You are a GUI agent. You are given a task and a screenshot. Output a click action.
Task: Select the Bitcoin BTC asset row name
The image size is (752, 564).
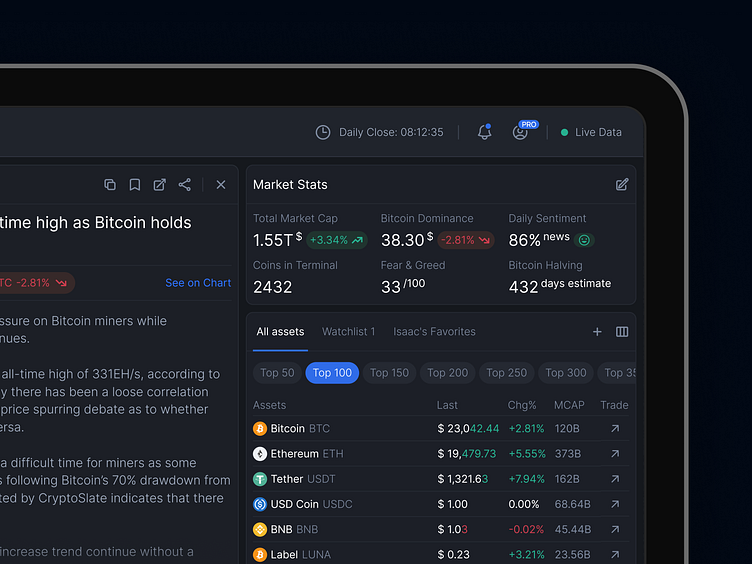tap(300, 428)
